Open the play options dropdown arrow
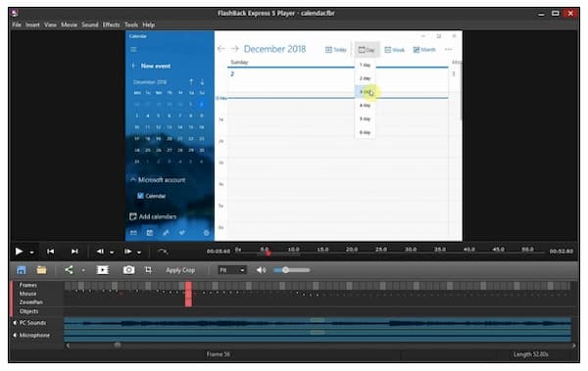Image resolution: width=588 pixels, height=371 pixels. (32, 253)
